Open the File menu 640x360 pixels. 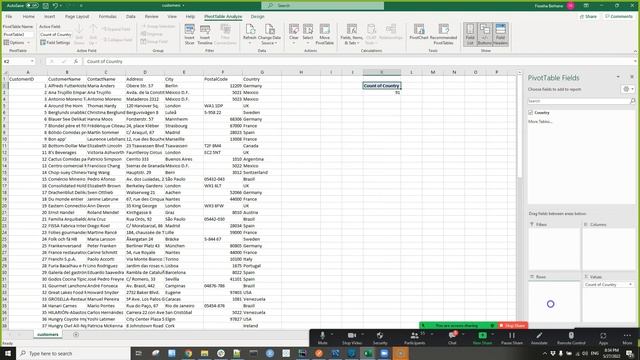[9, 17]
